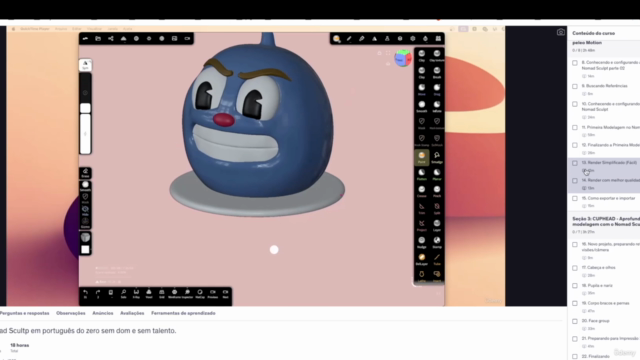Select the Layer tool
The width and height of the screenshot is (640, 360).
click(x=437, y=226)
